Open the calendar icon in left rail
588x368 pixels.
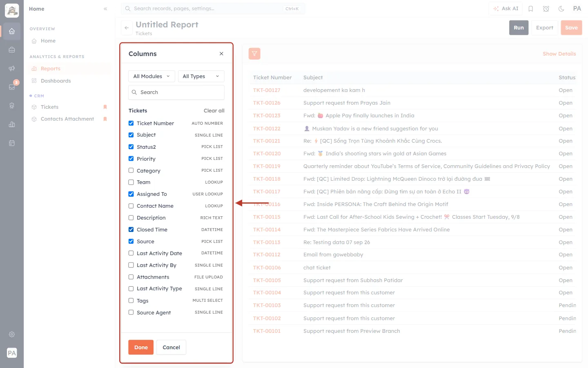pyautogui.click(x=12, y=143)
